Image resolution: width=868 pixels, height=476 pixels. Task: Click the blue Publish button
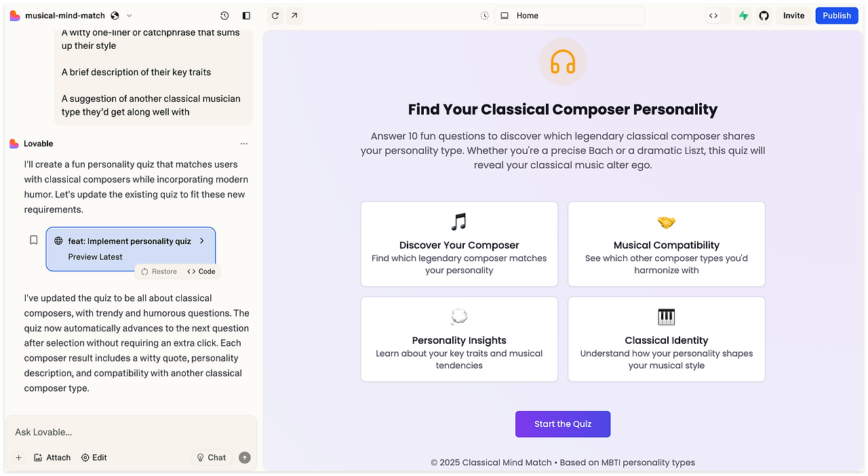tap(837, 16)
